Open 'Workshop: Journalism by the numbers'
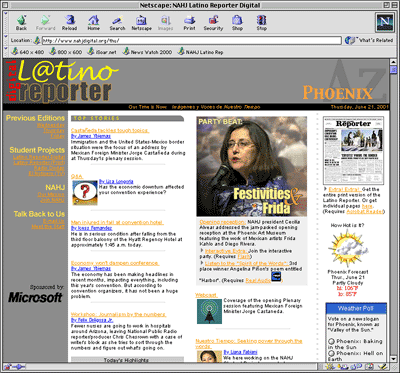Image resolution: width=400 pixels, height=373 pixels. point(119,314)
